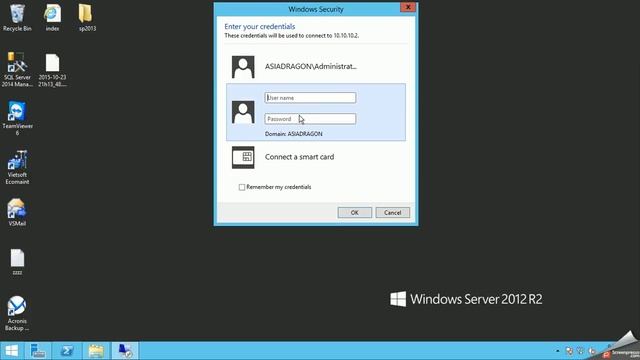Dismiss dialog with Cancel button
Screen dimensions: 640x360
pos(392,213)
